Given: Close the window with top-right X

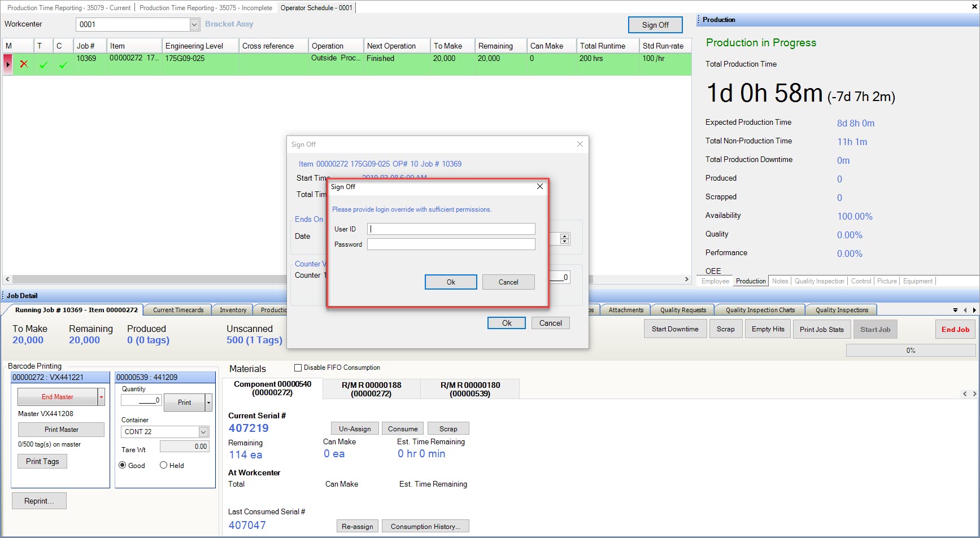Looking at the screenshot, I should [x=974, y=7].
